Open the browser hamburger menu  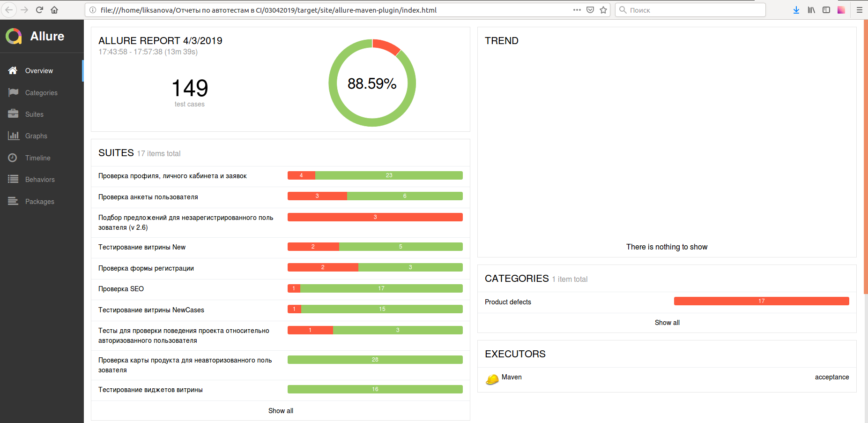pos(860,10)
